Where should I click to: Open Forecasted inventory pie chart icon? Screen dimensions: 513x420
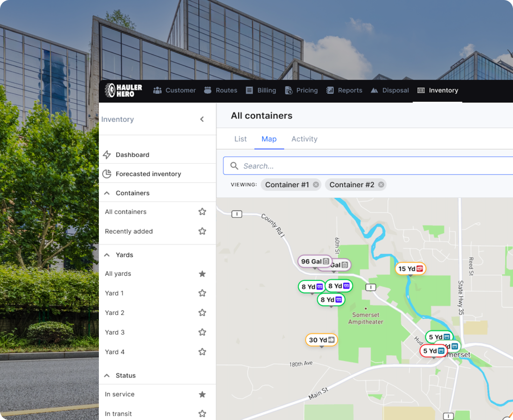coord(107,174)
